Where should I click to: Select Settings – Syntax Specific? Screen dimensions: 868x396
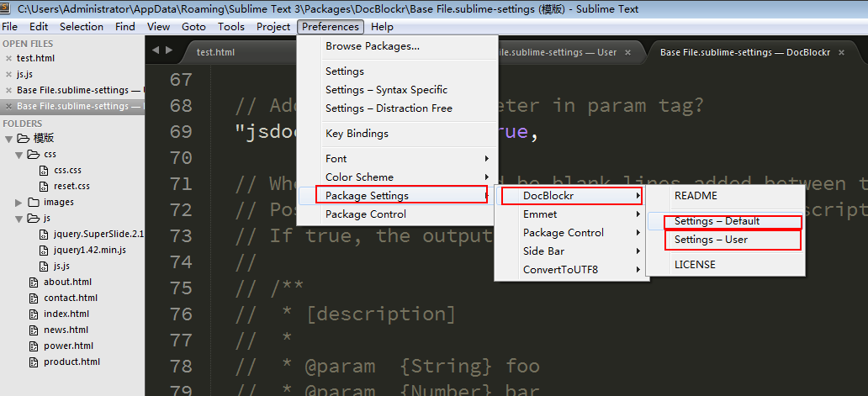tap(398, 90)
